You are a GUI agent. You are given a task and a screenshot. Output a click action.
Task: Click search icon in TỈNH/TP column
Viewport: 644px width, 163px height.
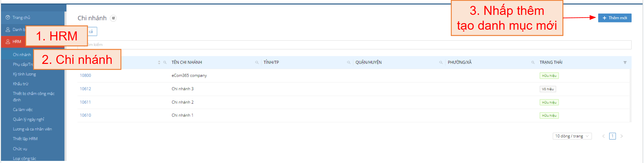pos(349,63)
